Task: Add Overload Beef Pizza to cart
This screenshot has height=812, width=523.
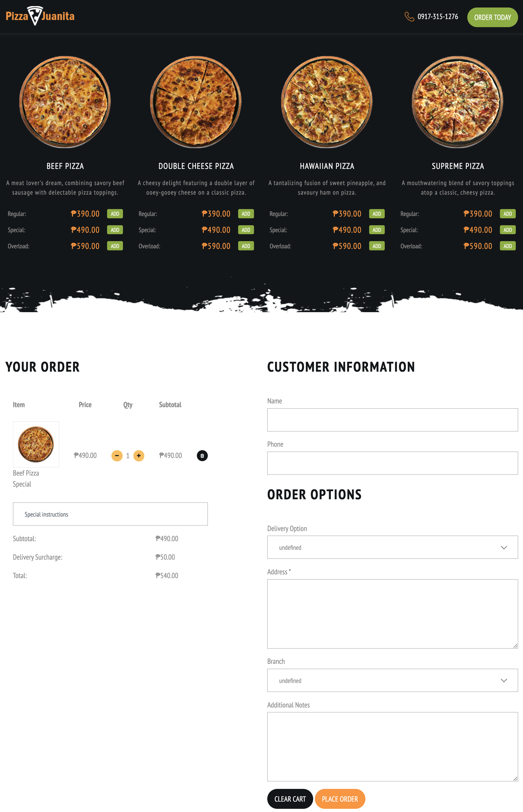Action: point(115,246)
